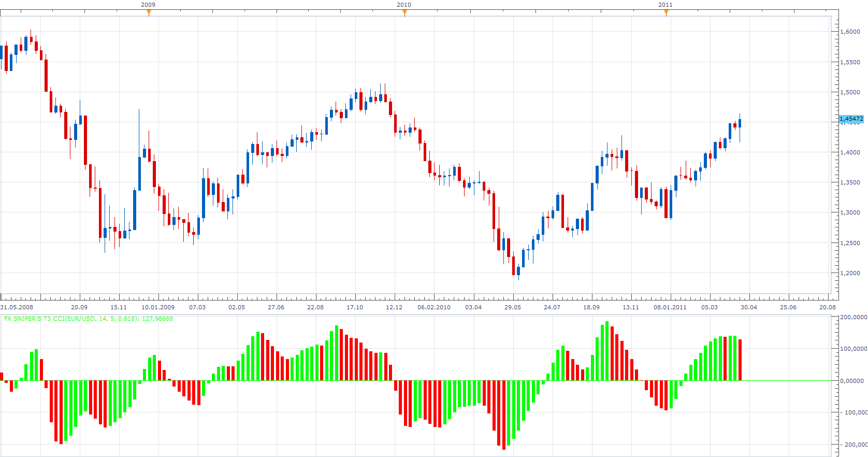Click the 25.06 date axis label
868x457 pixels.
[788, 307]
